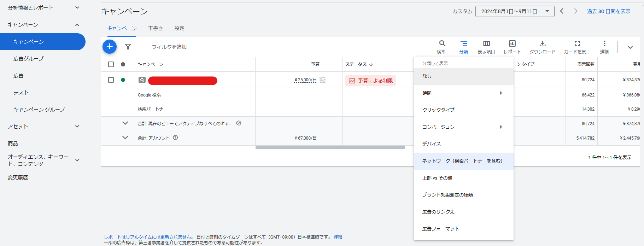Click 過去 30 日間を表示 link
This screenshot has width=644, height=246.
click(x=609, y=11)
